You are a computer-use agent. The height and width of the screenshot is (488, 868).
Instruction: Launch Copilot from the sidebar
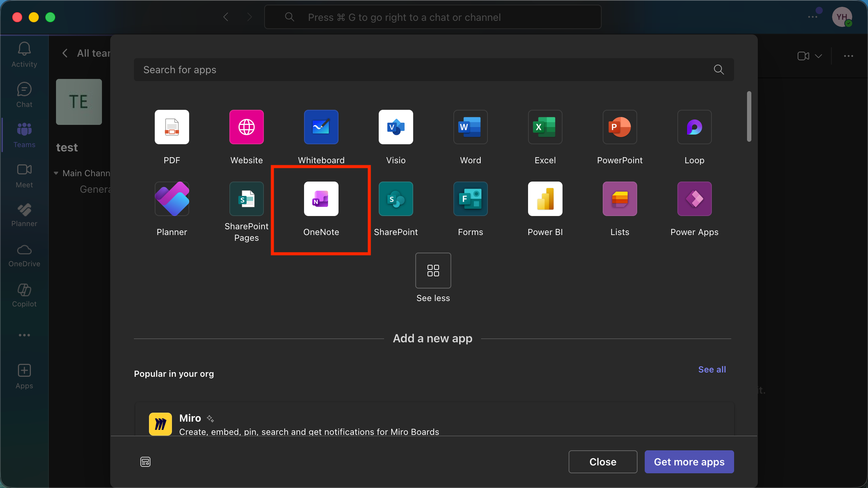tap(24, 295)
